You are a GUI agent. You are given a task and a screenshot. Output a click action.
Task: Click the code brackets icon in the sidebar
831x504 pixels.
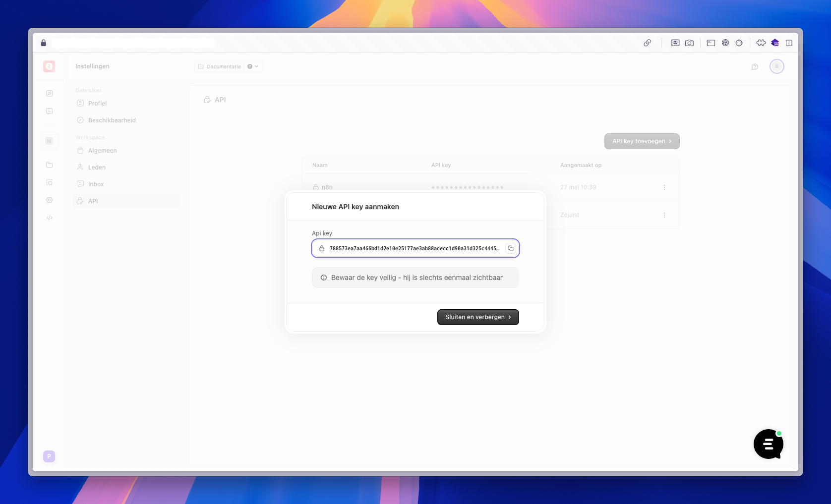point(49,217)
